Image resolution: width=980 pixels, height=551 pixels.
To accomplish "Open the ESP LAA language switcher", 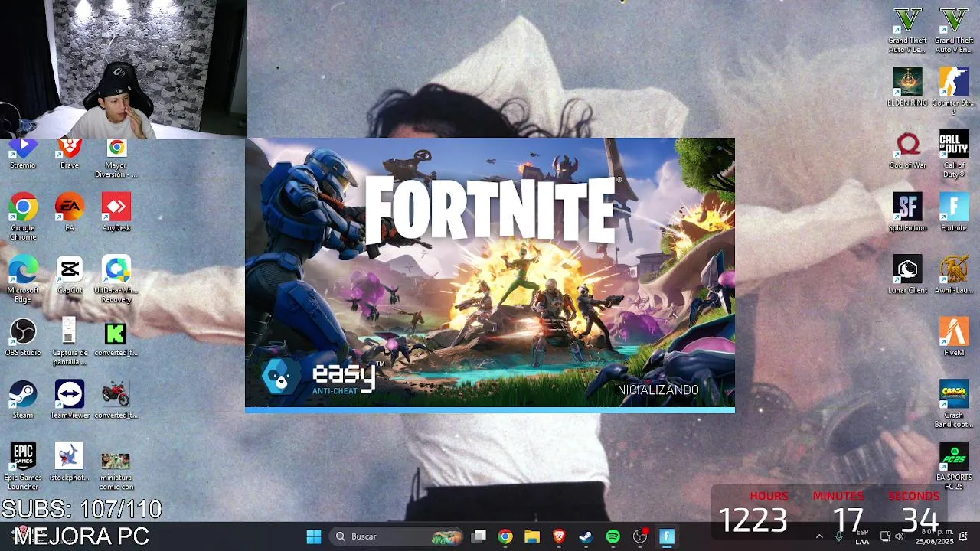I will point(862,536).
